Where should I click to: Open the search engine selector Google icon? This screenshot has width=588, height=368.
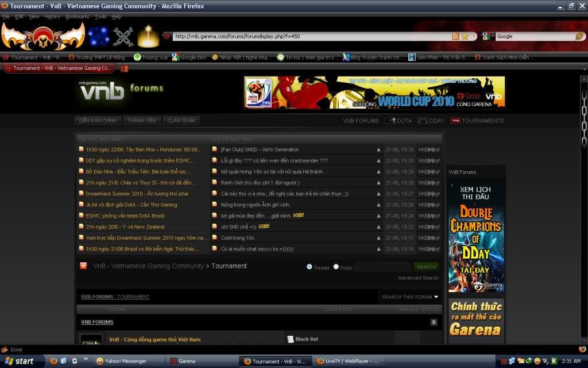(x=486, y=36)
